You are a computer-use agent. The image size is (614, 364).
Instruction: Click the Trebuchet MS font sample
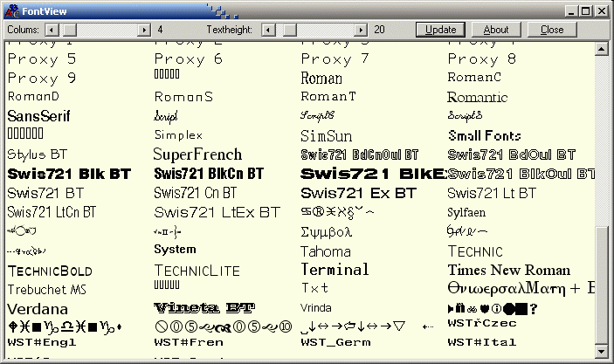coord(47,290)
